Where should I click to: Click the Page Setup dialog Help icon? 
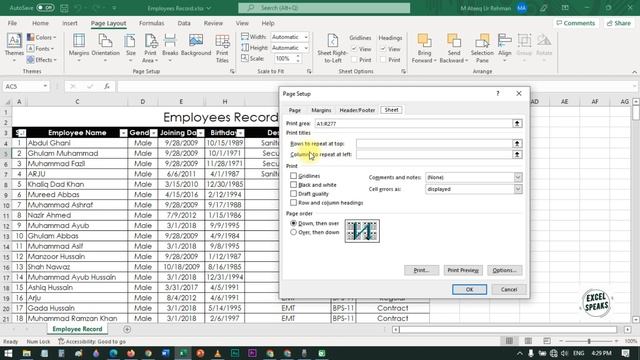point(498,93)
